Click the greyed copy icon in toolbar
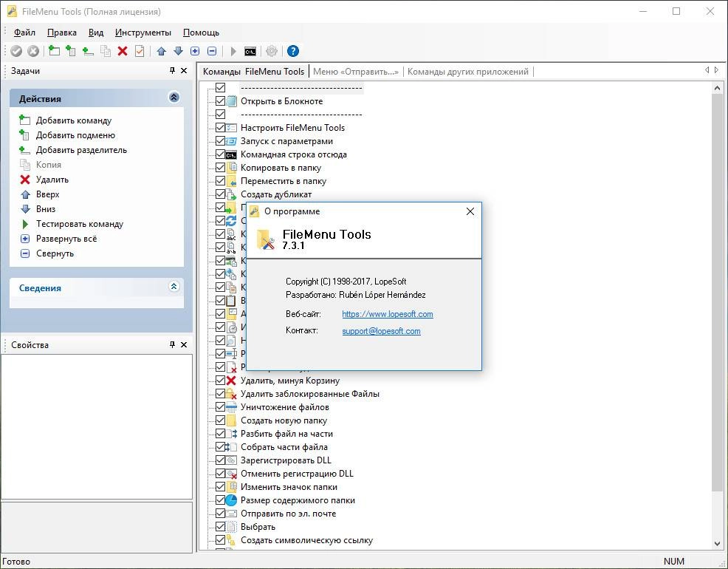Screen dimensions: 728x569 tap(106, 51)
